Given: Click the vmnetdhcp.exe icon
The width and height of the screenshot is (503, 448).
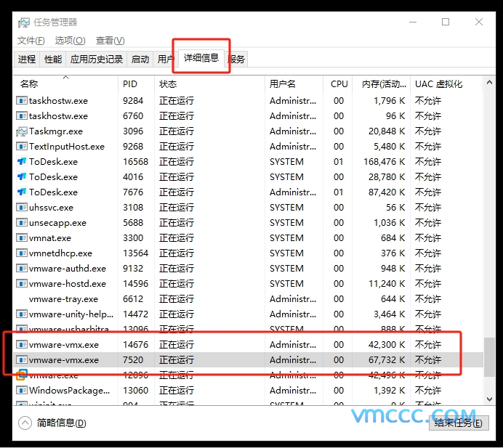Looking at the screenshot, I should 22,253.
